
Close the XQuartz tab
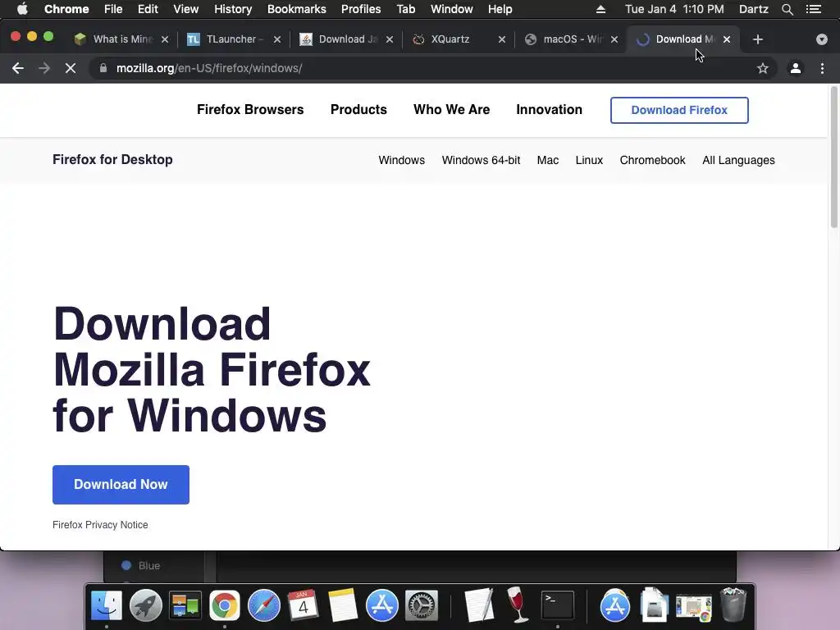[x=502, y=39]
